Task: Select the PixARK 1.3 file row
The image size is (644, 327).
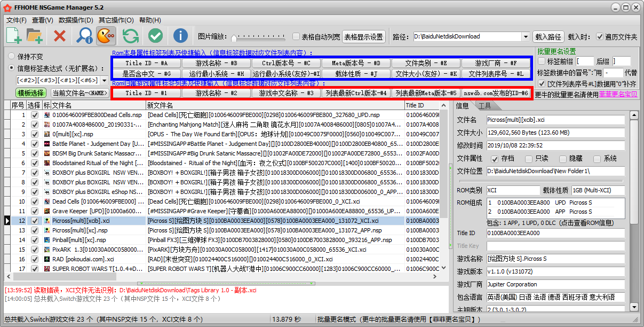Action: coord(222,250)
